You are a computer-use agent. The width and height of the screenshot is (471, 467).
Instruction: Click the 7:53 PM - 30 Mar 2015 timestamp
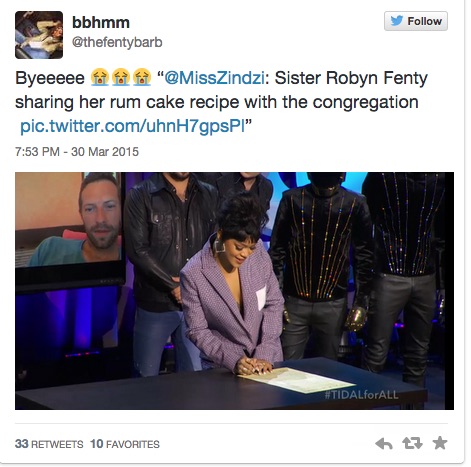[x=77, y=152]
